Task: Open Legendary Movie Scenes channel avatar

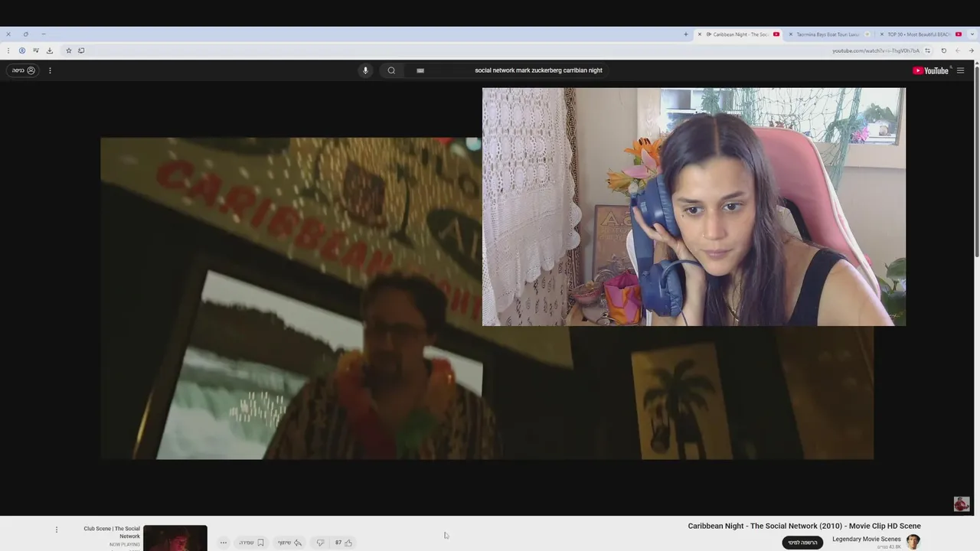Action: click(x=913, y=542)
